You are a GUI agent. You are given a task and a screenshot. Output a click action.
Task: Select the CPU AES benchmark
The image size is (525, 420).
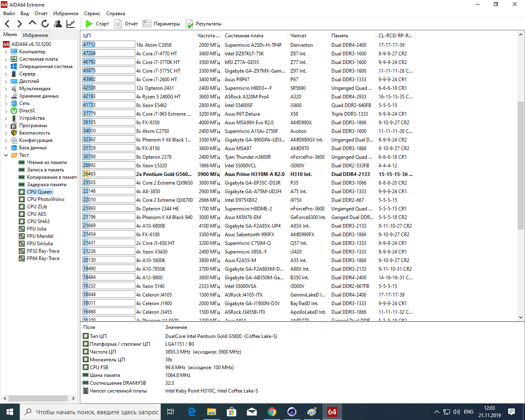click(37, 214)
